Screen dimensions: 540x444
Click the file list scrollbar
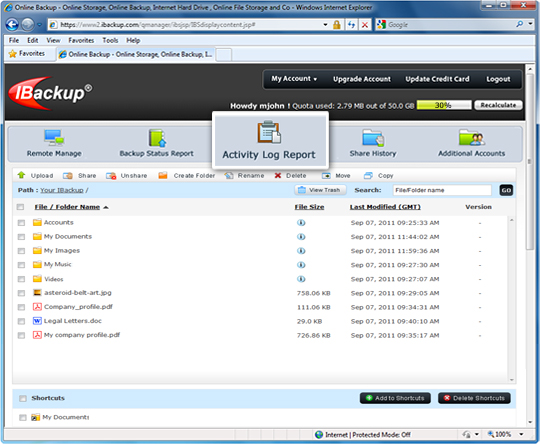coord(512,300)
